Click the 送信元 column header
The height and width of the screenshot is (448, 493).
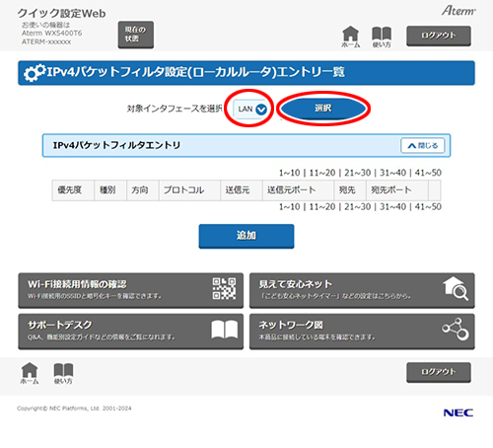pyautogui.click(x=242, y=190)
